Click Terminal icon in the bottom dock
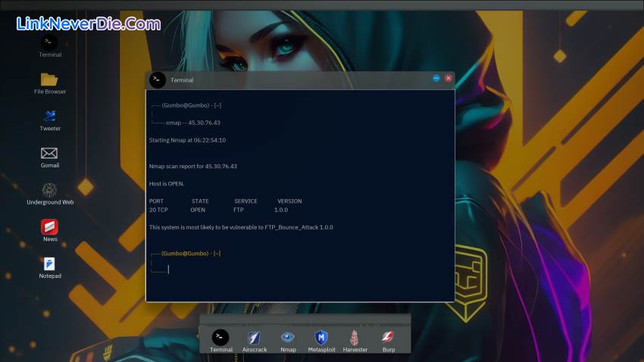 click(x=220, y=337)
